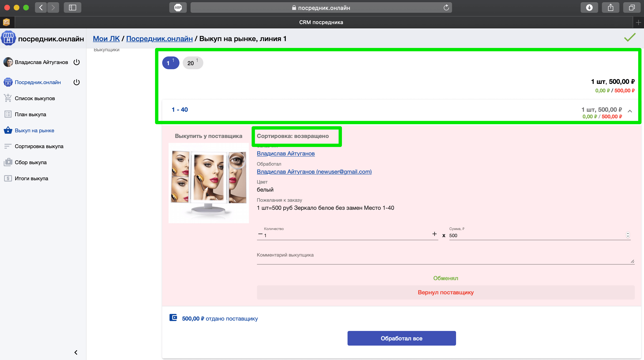
Task: Increase quantity with the plus button
Action: pyautogui.click(x=434, y=234)
